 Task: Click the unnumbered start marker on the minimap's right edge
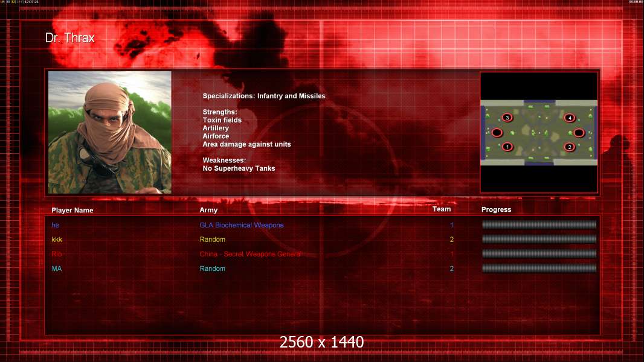[579, 132]
